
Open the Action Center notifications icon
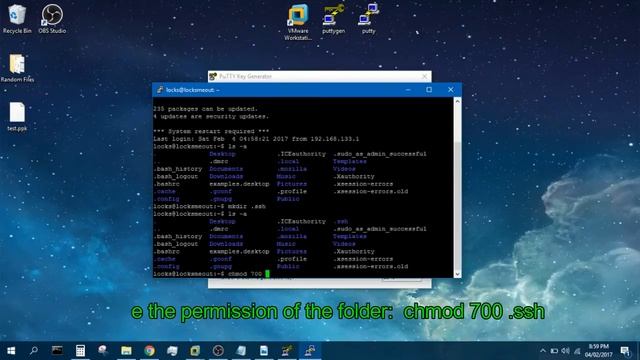point(625,351)
